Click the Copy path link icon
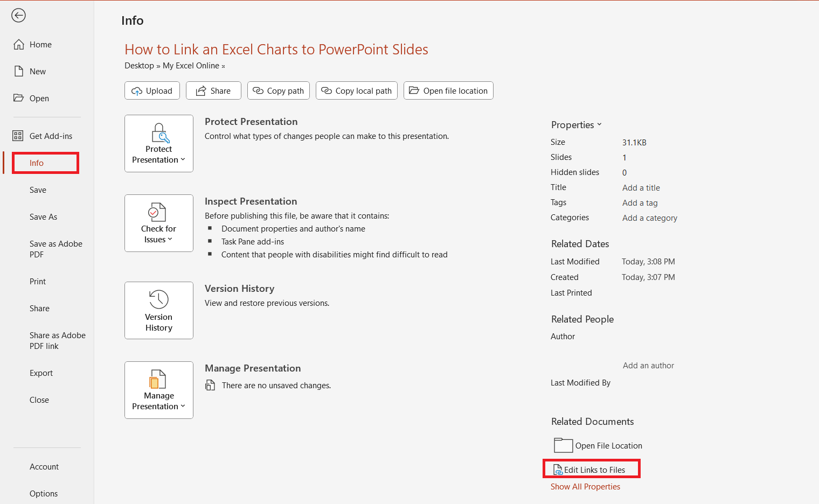This screenshot has width=819, height=504. click(x=258, y=90)
